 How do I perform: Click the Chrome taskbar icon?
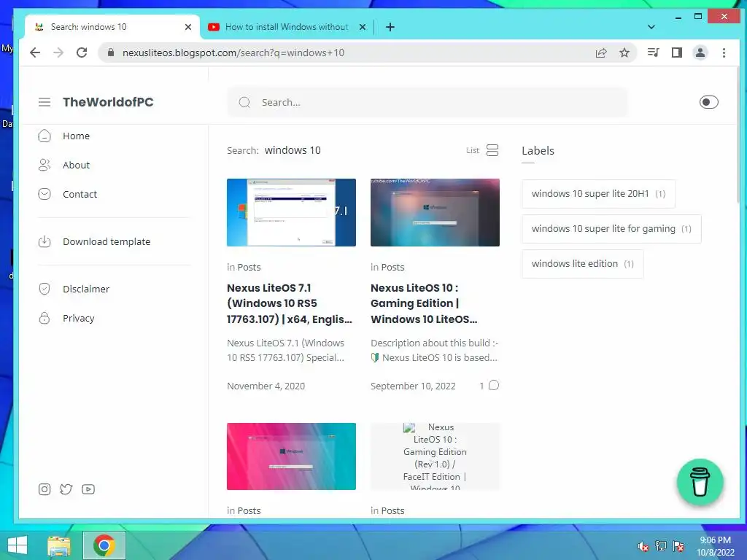(104, 545)
